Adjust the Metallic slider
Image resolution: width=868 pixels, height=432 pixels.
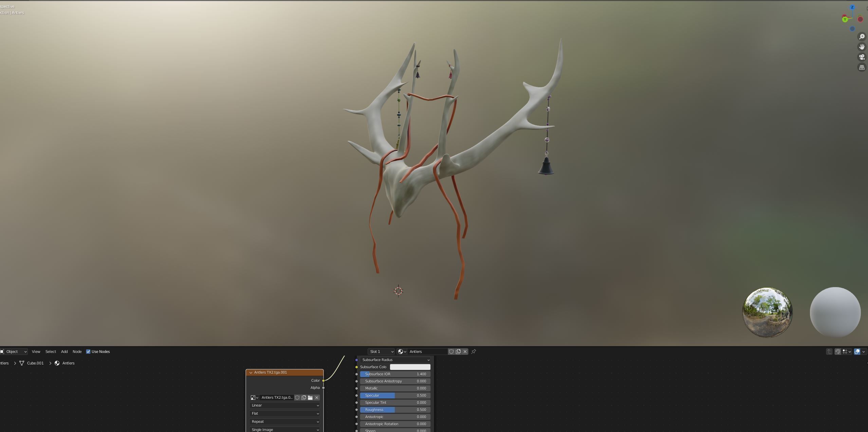pyautogui.click(x=395, y=388)
